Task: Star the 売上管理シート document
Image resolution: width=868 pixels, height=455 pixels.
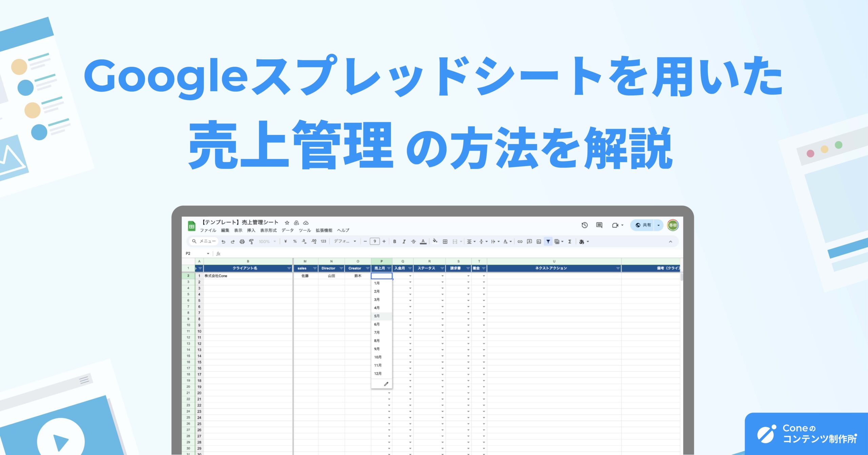Action: click(287, 223)
